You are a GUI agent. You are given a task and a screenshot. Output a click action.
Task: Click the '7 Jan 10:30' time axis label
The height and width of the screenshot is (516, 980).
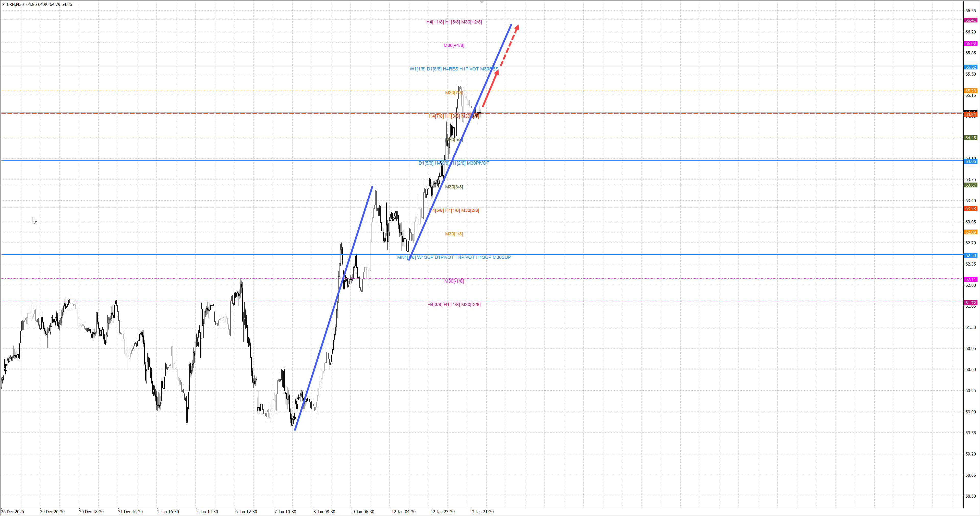point(285,512)
